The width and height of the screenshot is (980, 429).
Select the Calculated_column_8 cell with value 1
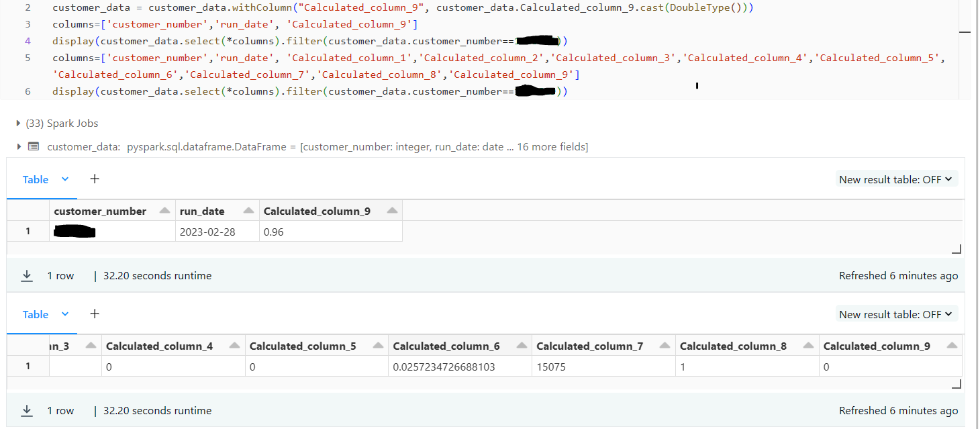[747, 367]
